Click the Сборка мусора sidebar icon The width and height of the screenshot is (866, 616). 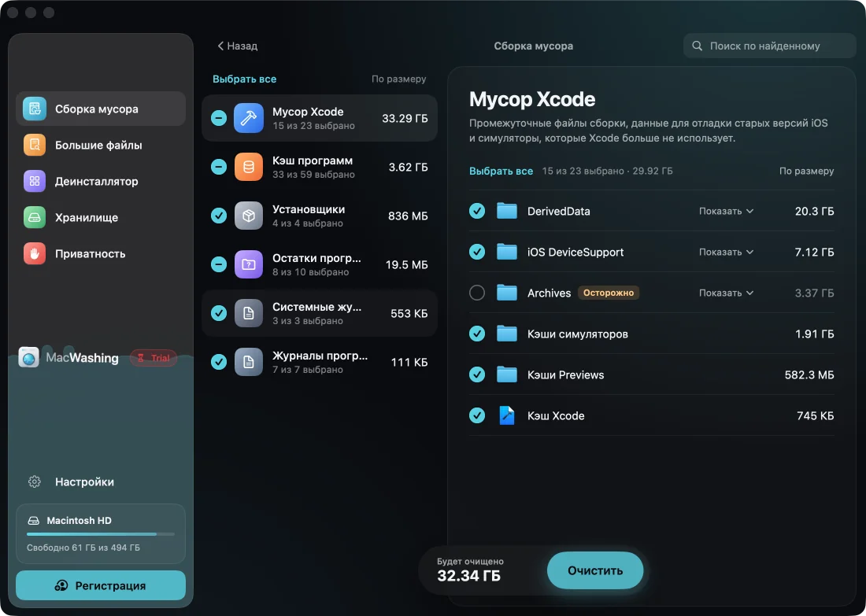34,109
